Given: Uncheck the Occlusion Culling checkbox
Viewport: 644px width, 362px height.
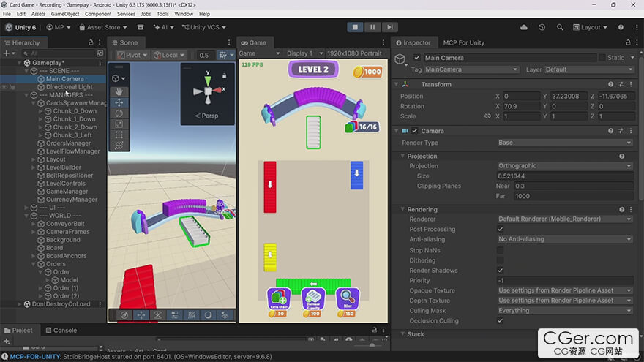Looking at the screenshot, I should pyautogui.click(x=500, y=321).
